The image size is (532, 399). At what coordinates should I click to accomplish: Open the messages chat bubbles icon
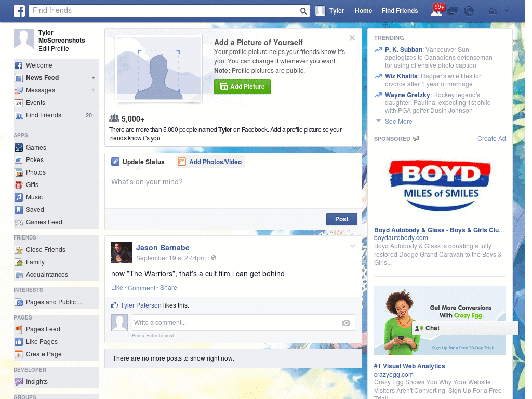pyautogui.click(x=453, y=11)
